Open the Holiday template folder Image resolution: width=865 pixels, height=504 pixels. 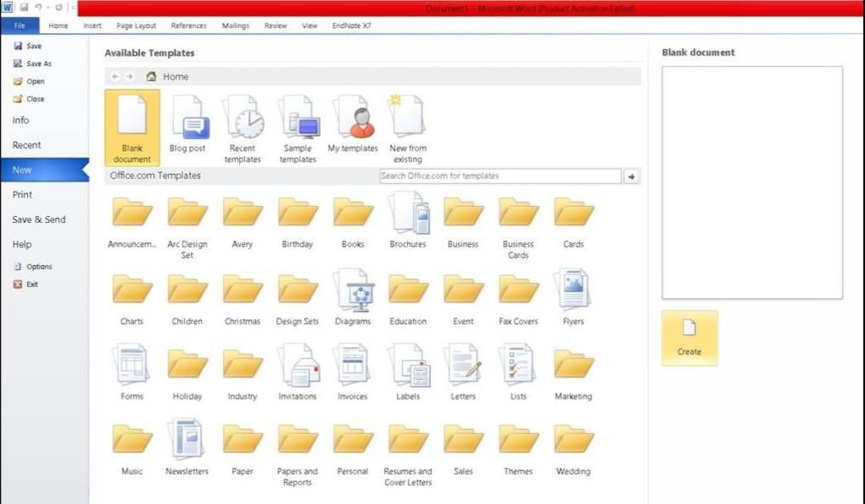tap(187, 373)
